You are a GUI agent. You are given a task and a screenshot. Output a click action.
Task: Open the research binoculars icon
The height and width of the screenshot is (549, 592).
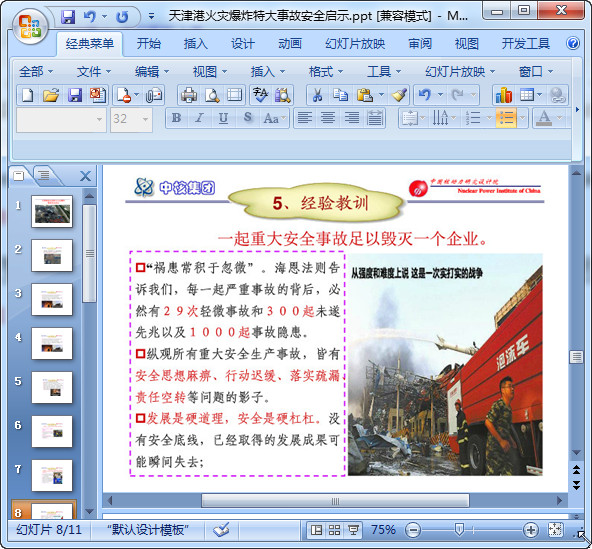[x=283, y=95]
